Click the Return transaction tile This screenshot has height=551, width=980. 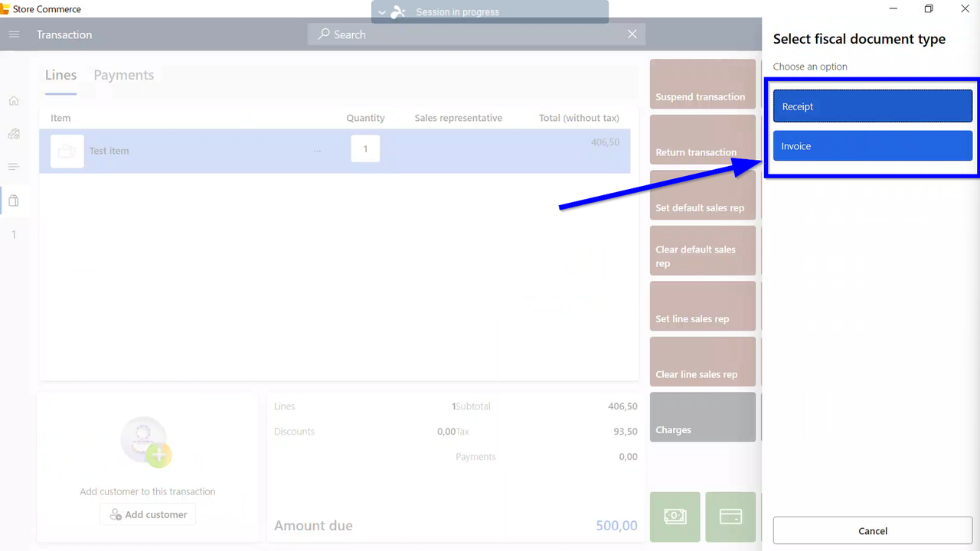click(x=703, y=140)
